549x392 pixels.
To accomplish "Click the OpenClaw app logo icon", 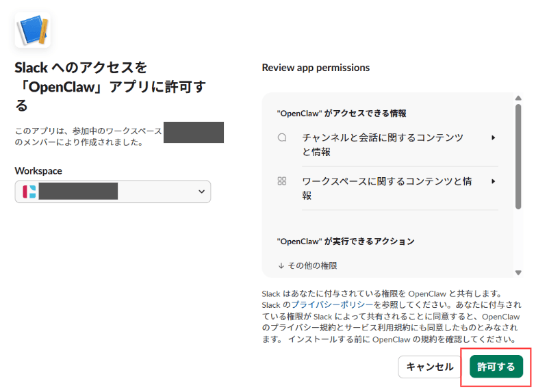I will pos(33,29).
